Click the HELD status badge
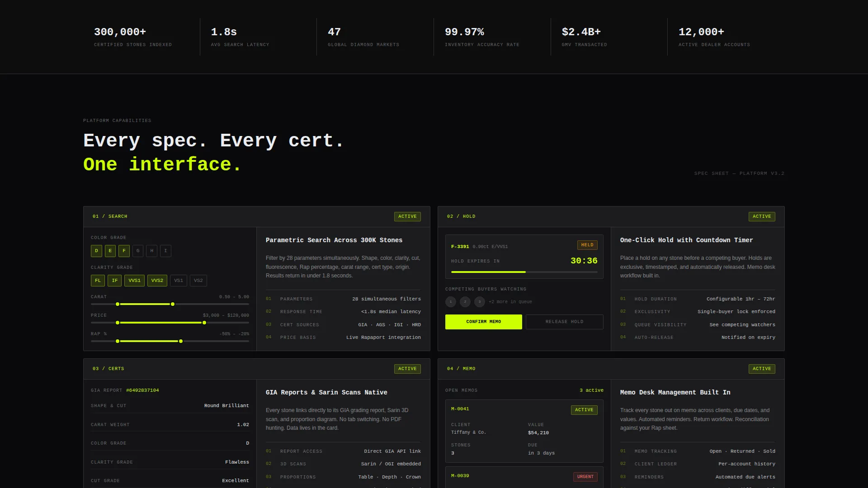 tap(587, 245)
